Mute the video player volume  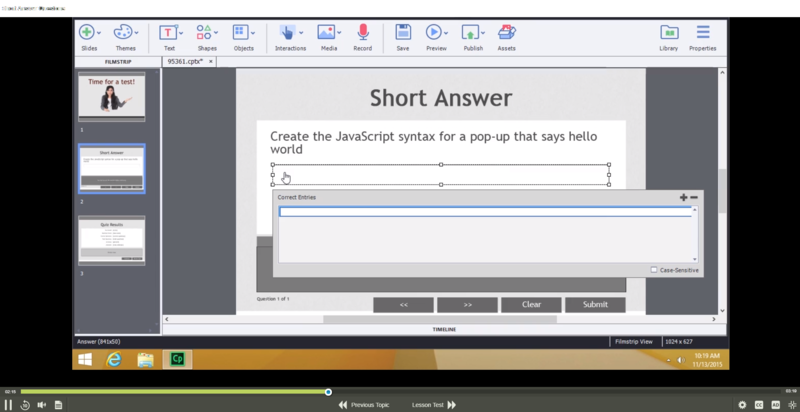[x=42, y=405]
